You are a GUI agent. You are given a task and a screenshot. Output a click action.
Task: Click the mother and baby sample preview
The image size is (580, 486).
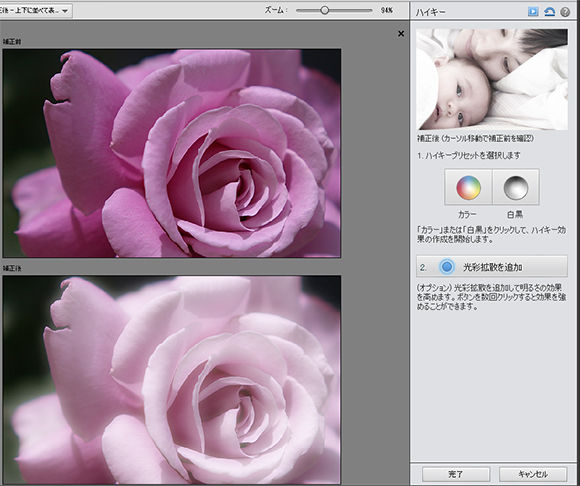click(x=492, y=80)
